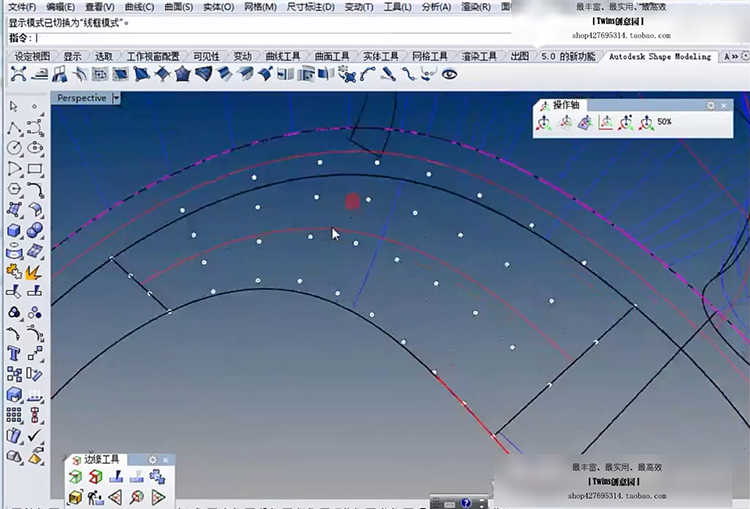Click the first gumball icon in 操作轴 panel

[x=541, y=123]
